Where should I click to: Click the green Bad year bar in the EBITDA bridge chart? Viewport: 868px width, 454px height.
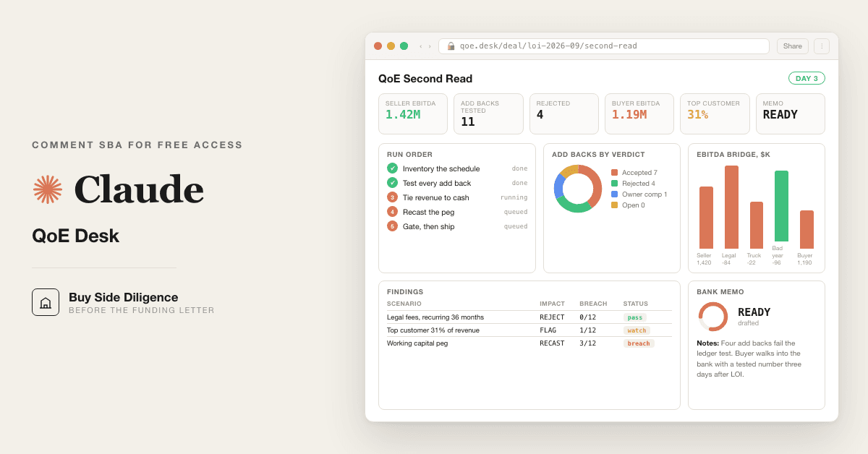(781, 206)
